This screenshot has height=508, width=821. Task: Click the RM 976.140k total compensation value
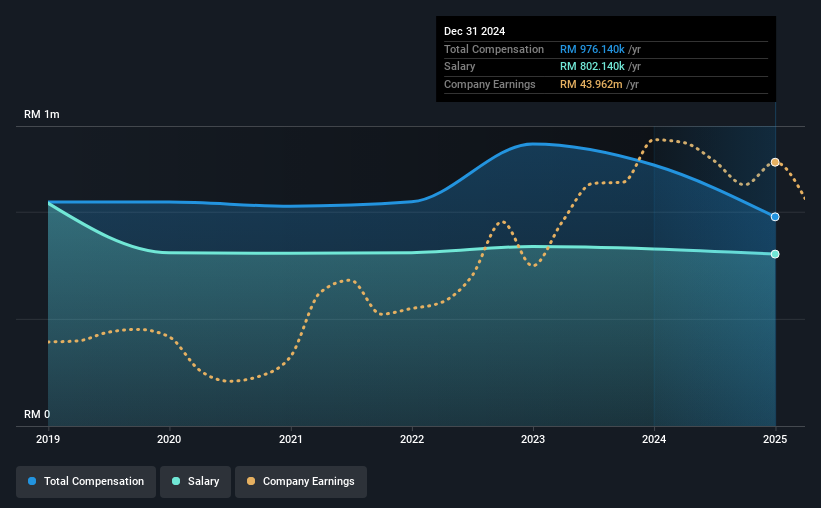coord(592,49)
